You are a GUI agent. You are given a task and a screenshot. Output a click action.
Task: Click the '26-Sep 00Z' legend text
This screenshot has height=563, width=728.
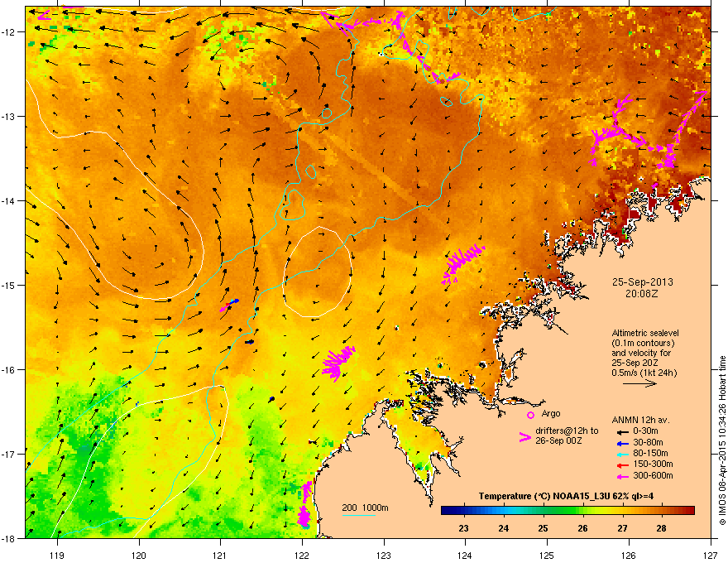click(558, 440)
